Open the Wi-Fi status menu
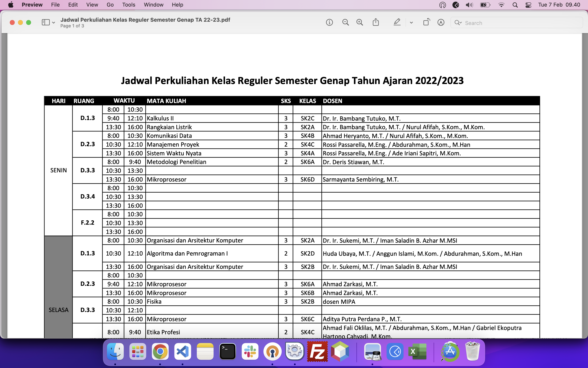 (501, 5)
